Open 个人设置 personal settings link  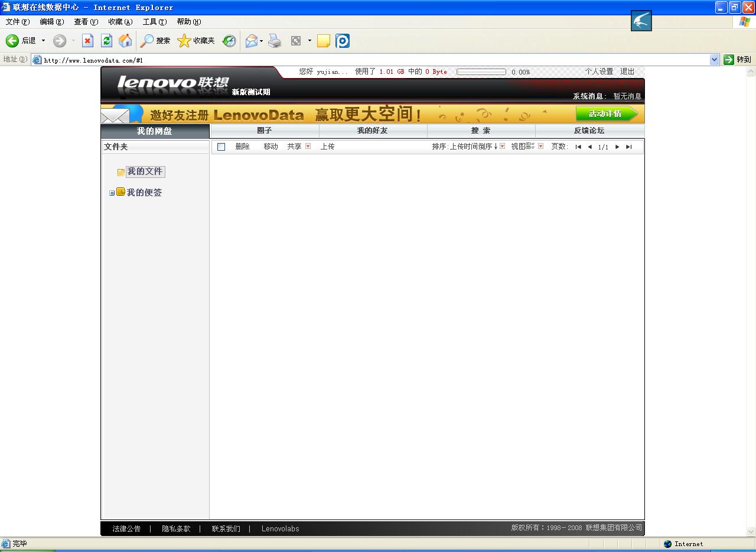tap(599, 72)
